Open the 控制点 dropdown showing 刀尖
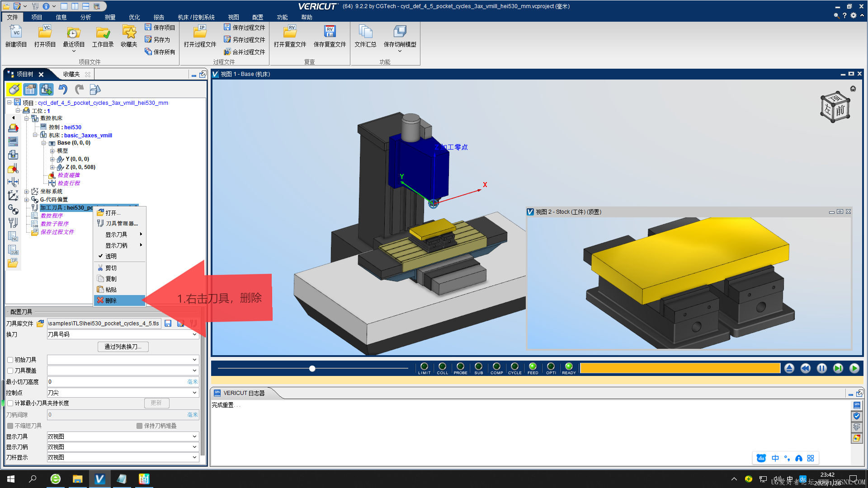The image size is (868, 488). [x=123, y=393]
